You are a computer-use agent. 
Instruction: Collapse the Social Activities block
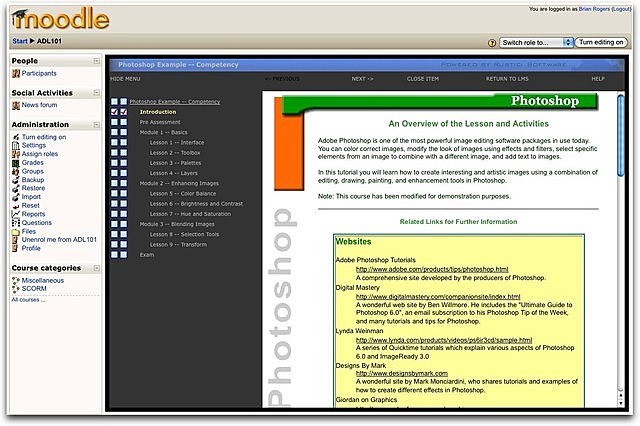pos(97,93)
